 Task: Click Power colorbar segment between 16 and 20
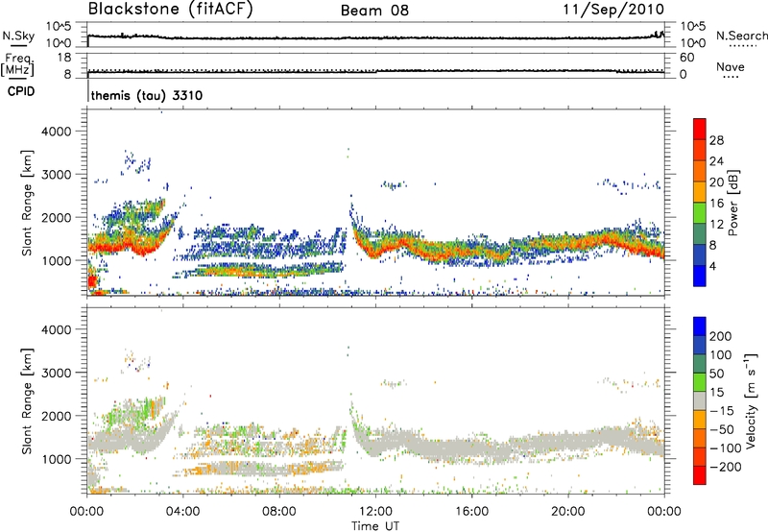tap(700, 192)
